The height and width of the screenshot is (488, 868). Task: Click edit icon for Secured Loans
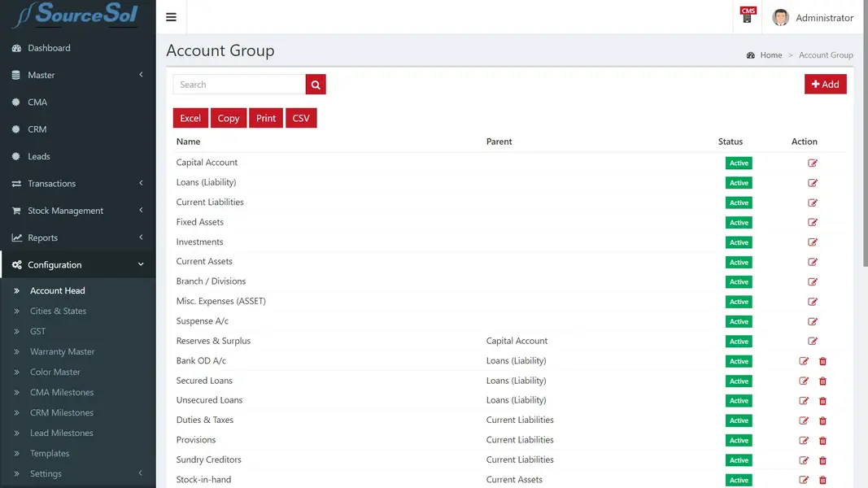tap(804, 381)
